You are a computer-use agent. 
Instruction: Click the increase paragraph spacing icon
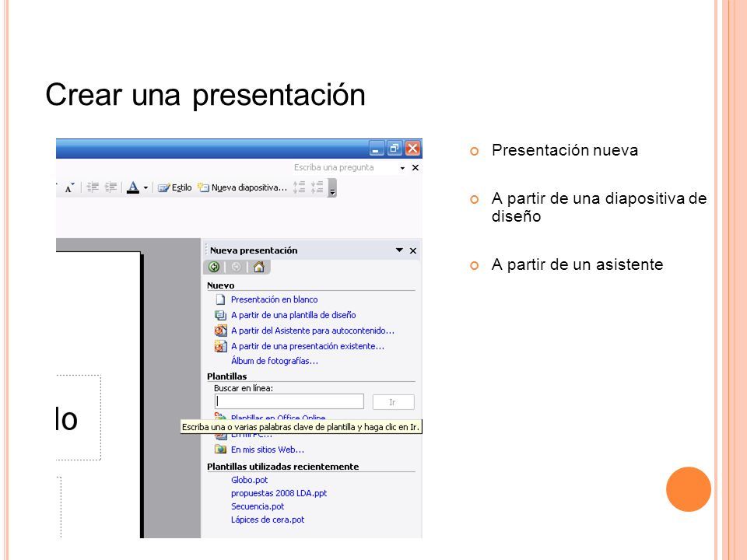(x=299, y=187)
